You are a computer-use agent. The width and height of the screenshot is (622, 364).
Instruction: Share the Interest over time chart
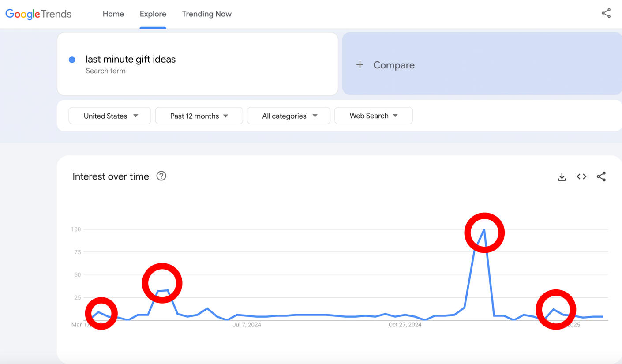tap(601, 176)
